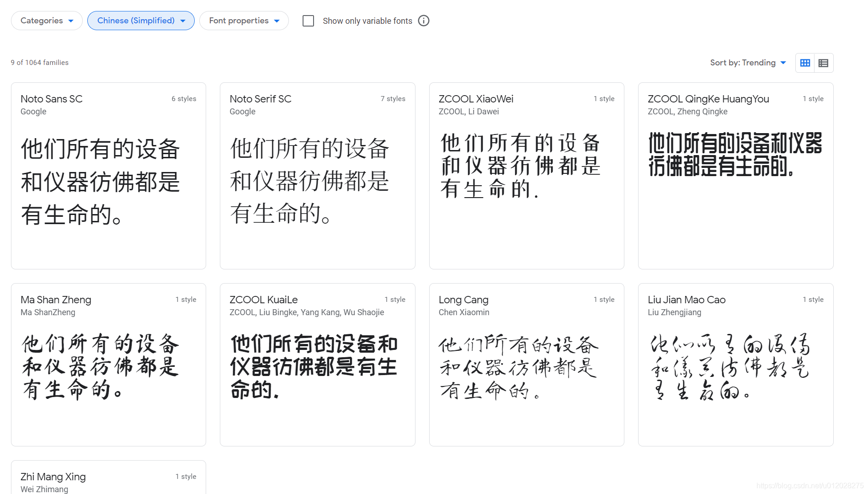Click the ZCOOL KuaiLe sample preview

click(314, 367)
